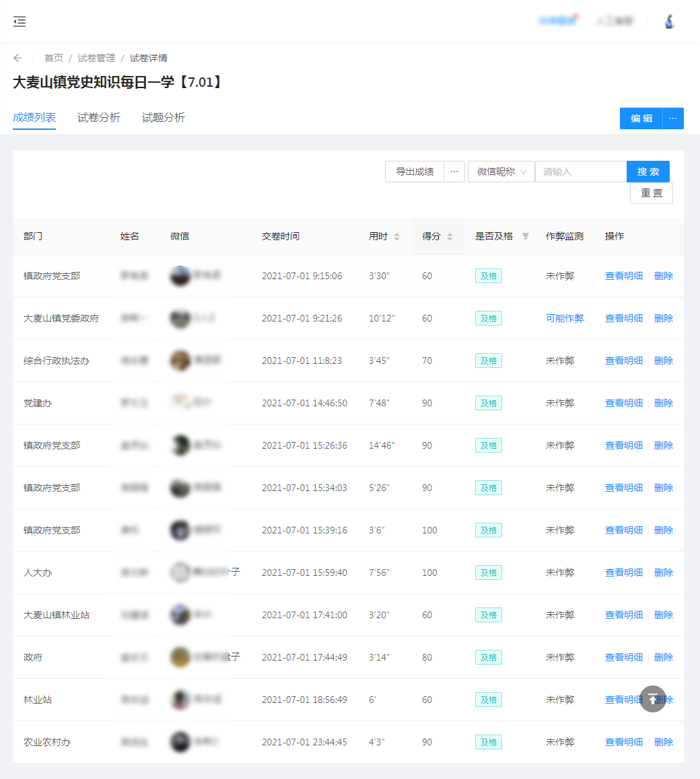Click WeChat avatar in 综合行政执法办 row

pyautogui.click(x=180, y=361)
